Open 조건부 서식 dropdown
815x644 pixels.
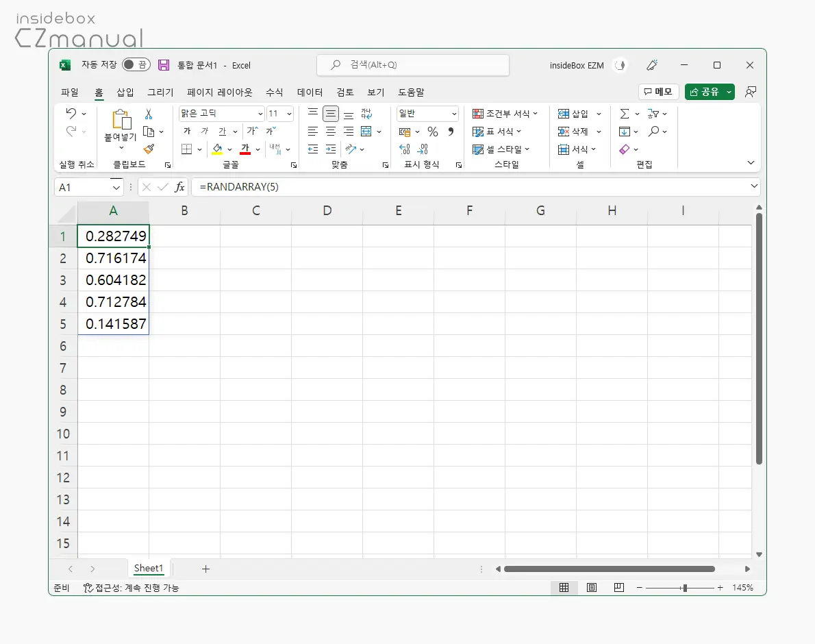tap(505, 113)
